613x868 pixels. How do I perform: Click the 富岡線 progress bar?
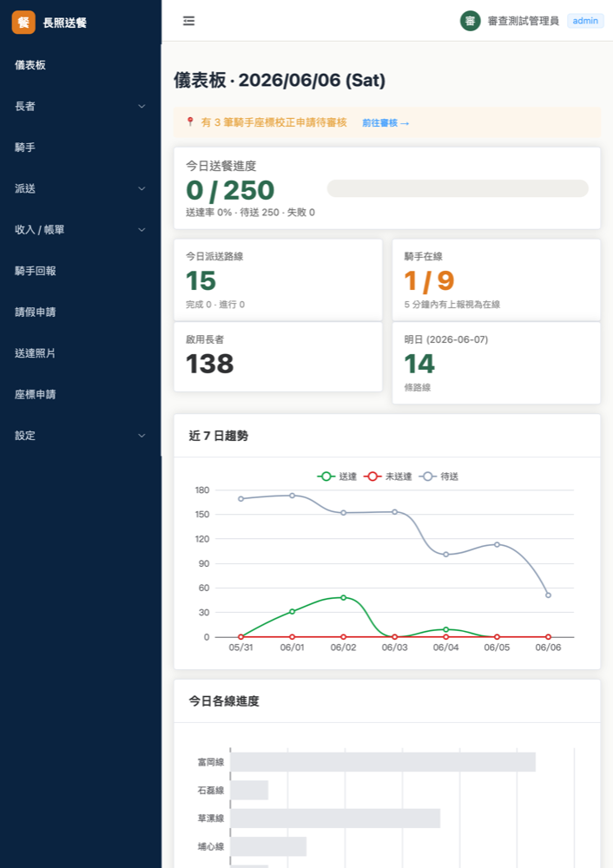pyautogui.click(x=383, y=762)
